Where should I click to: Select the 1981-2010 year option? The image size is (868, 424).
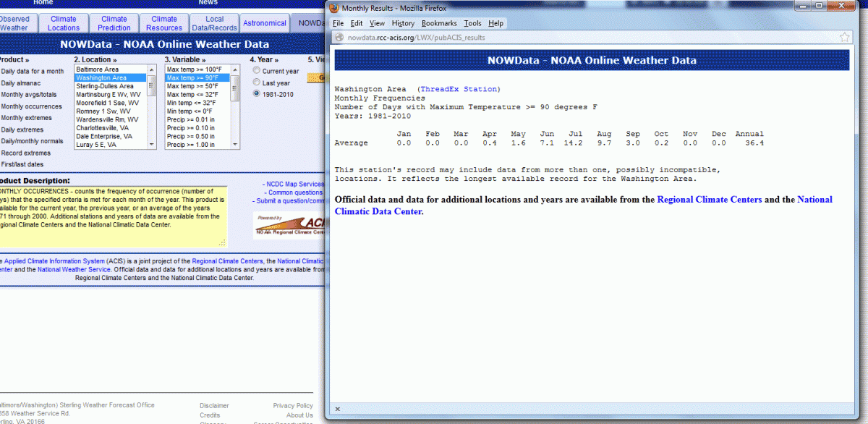(x=256, y=94)
